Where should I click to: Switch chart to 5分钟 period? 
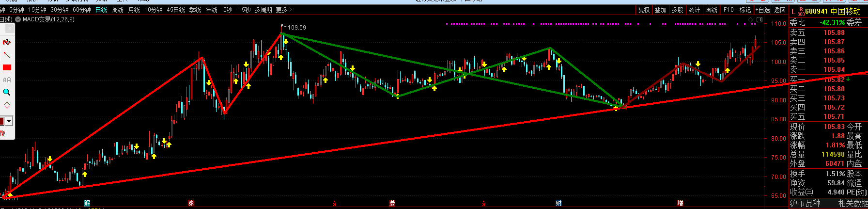click(x=17, y=10)
